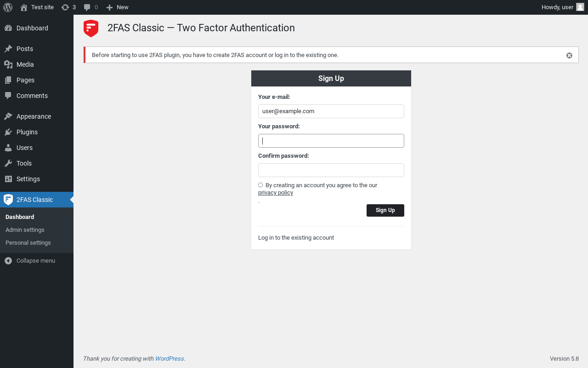Click the Test site home icon
The height and width of the screenshot is (368, 588).
[x=24, y=7]
